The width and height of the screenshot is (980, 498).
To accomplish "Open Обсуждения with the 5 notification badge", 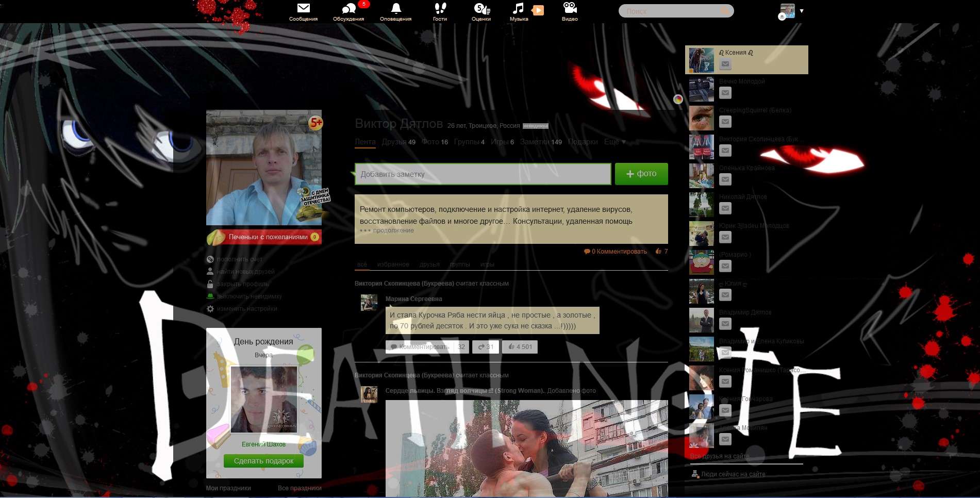I will pyautogui.click(x=348, y=9).
